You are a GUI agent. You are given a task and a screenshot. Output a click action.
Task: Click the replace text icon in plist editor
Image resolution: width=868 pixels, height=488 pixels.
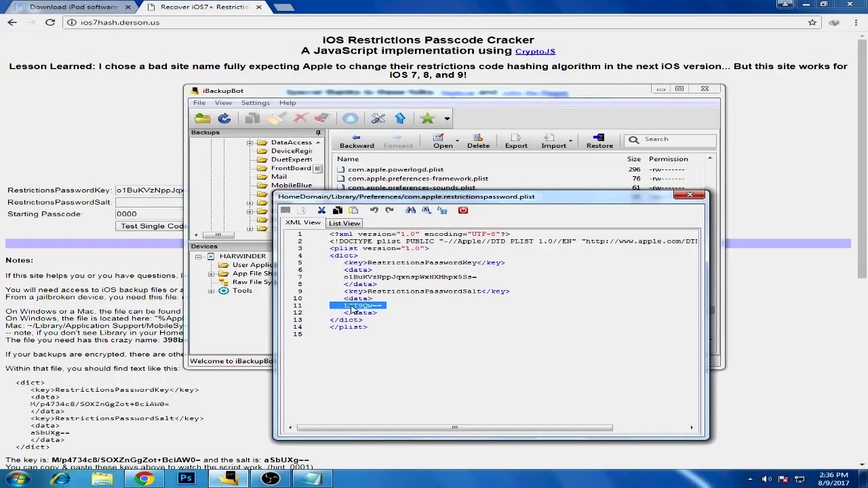[442, 211]
